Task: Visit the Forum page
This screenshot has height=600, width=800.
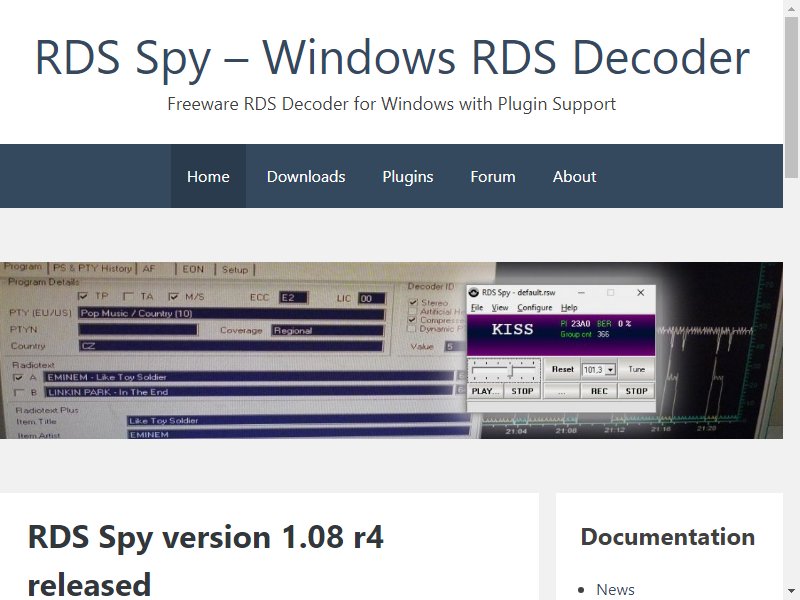Action: (493, 176)
